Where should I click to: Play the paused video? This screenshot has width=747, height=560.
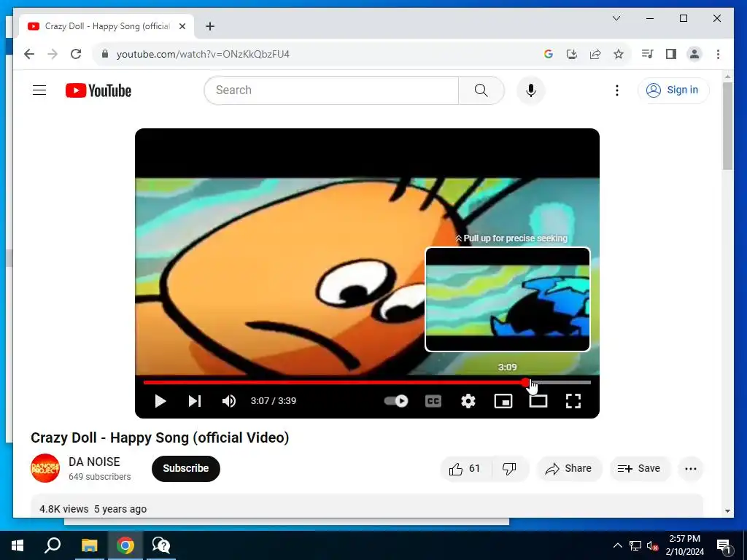point(160,401)
